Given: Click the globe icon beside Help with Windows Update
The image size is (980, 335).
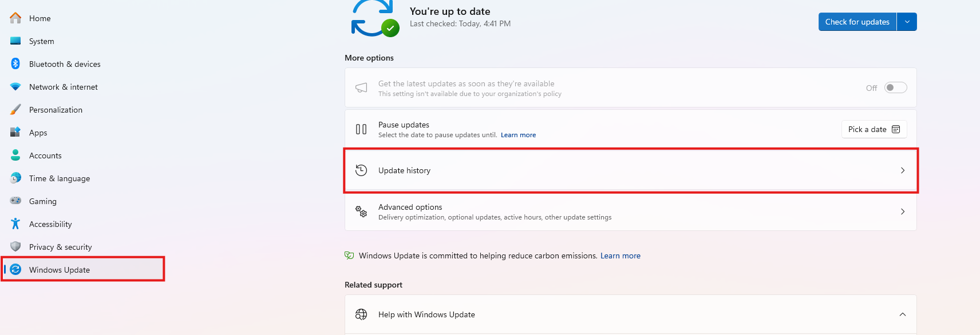Looking at the screenshot, I should pos(361,314).
